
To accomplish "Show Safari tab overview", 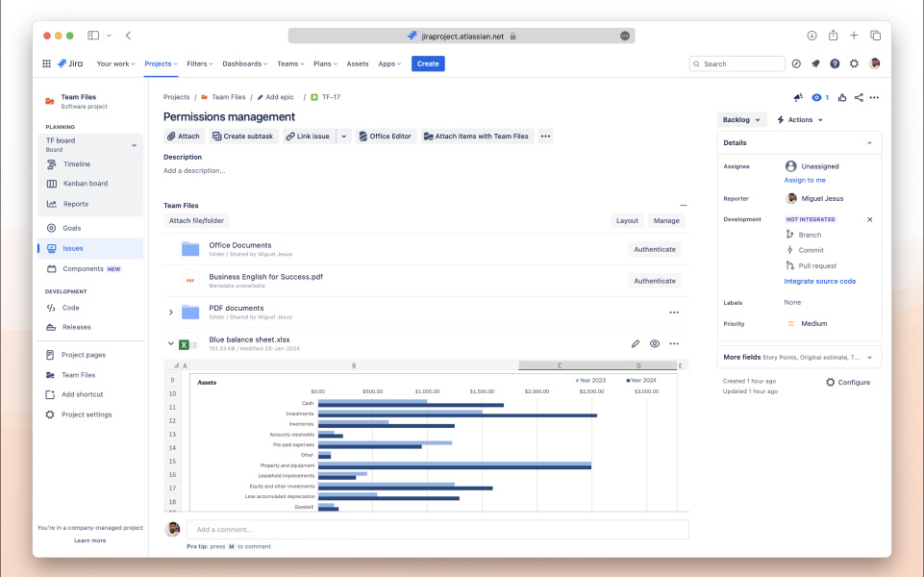I will pyautogui.click(x=876, y=36).
